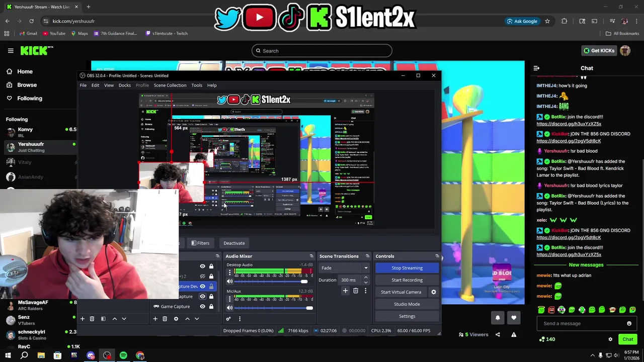
Task: Open the scene filters icon in Scenes toolbar
Action: click(103, 319)
